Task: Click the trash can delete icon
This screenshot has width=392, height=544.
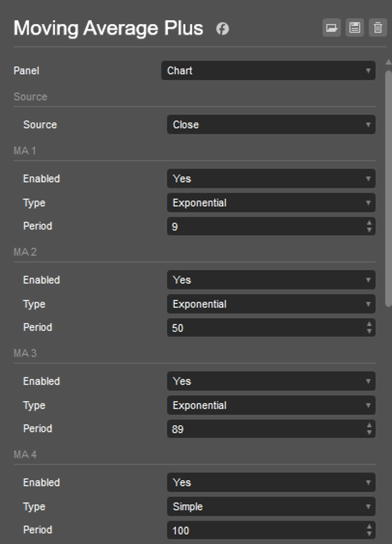Action: (x=378, y=27)
